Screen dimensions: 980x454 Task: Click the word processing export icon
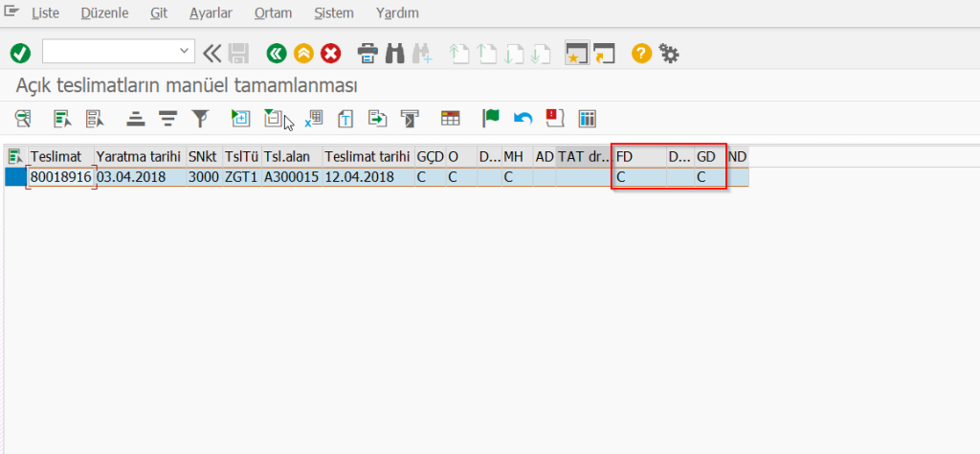coord(345,118)
